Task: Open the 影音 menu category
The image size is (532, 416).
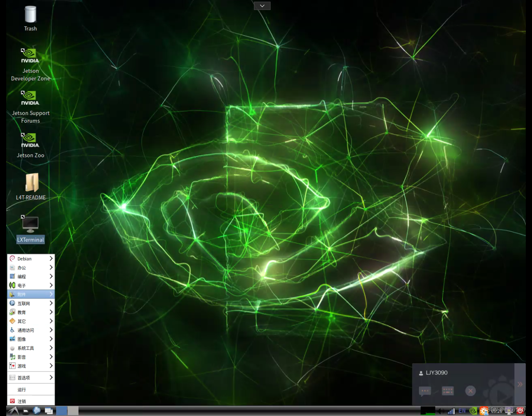Action: (31, 357)
